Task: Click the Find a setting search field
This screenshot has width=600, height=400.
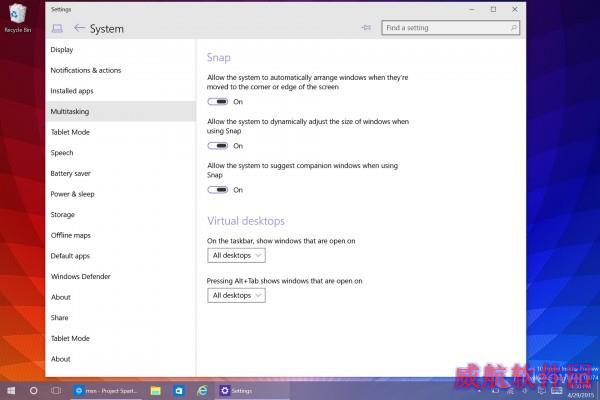Action: pos(450,28)
